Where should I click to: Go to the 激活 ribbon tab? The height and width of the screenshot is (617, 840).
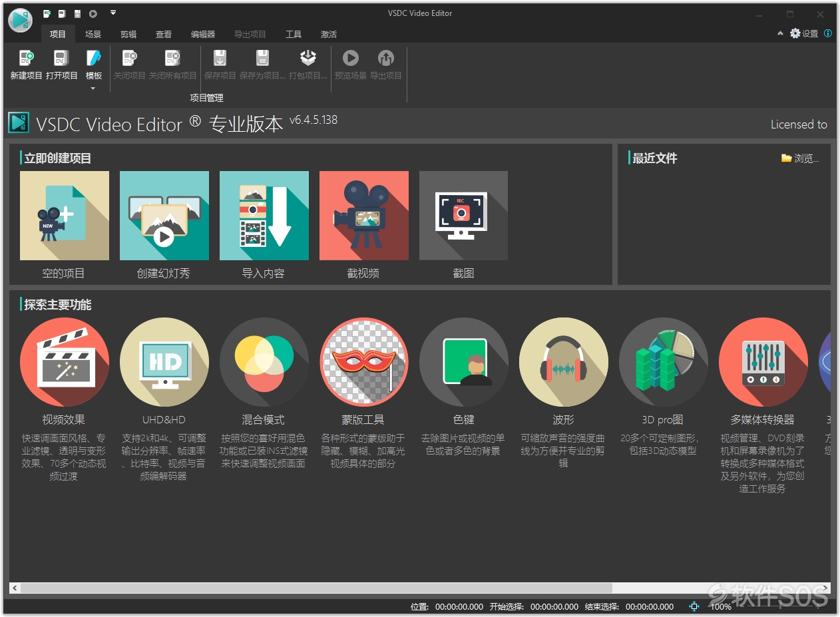pyautogui.click(x=329, y=34)
